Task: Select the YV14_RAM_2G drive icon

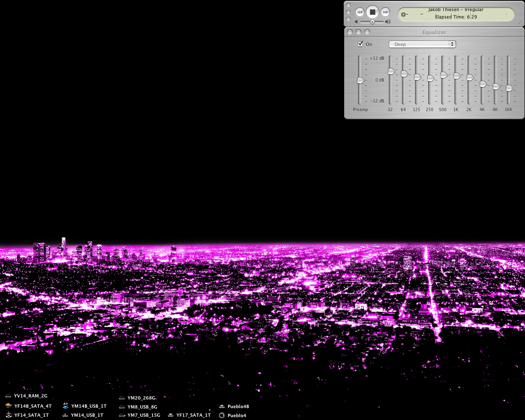Action: (x=9, y=396)
